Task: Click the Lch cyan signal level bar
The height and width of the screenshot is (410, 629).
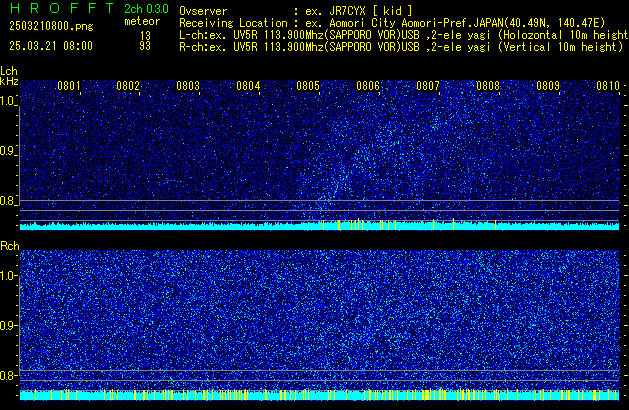Action: pyautogui.click(x=319, y=225)
